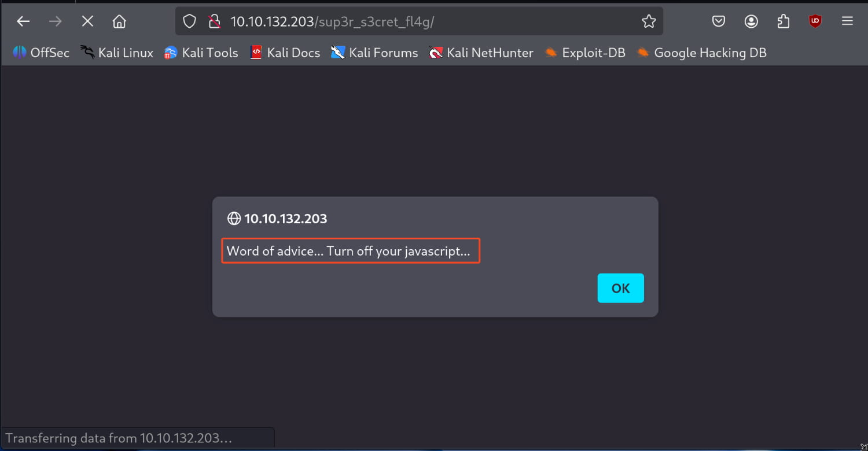Go back to the previous page

coord(23,21)
